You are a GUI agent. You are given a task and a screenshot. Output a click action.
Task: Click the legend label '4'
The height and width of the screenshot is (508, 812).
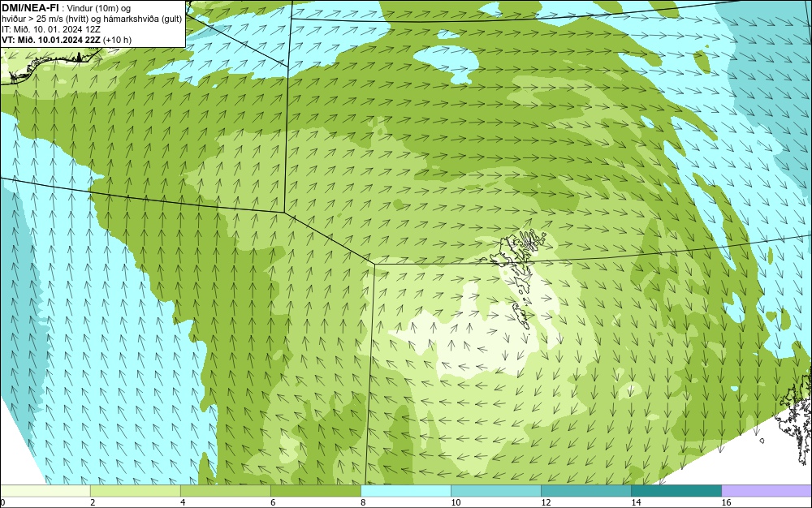coord(183,502)
